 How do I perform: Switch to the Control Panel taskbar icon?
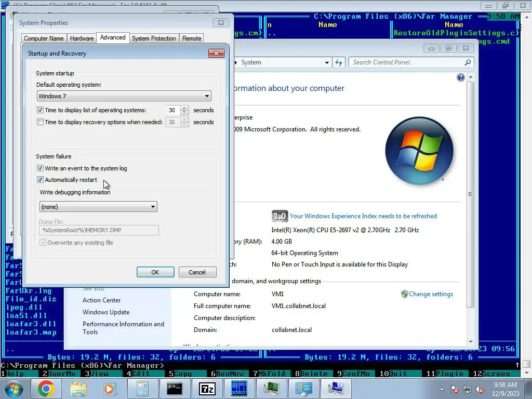pos(303,389)
